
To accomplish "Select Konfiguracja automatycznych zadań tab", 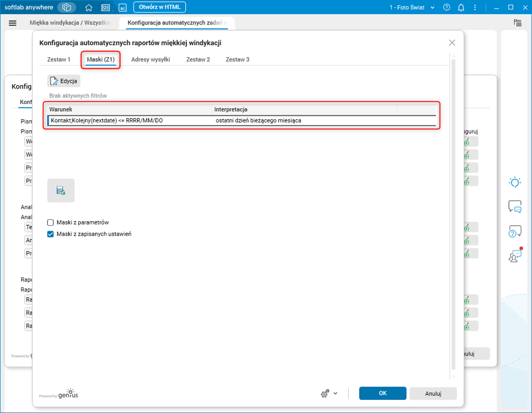I will coord(177,23).
